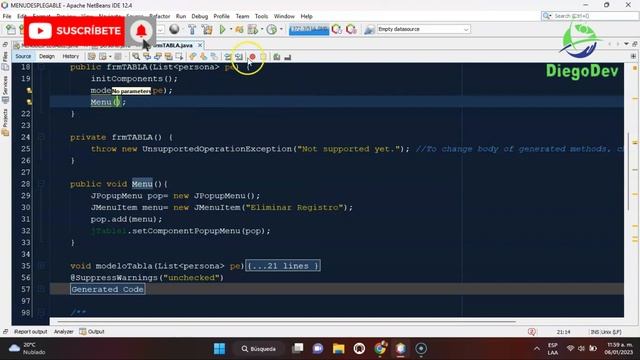This screenshot has height=360, width=640.
Task: Click Clean and Build Project icon
Action: 207,29
